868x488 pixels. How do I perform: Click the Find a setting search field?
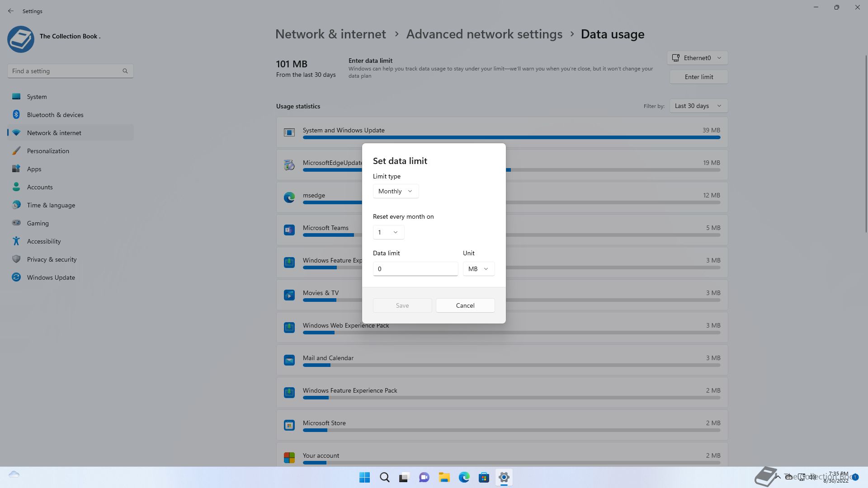71,71
